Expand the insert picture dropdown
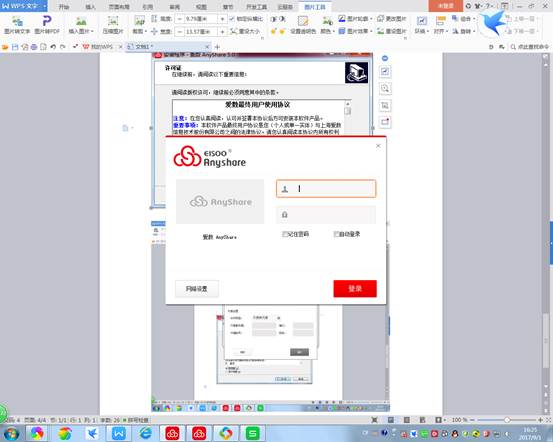This screenshot has height=442, width=553. coord(92,31)
